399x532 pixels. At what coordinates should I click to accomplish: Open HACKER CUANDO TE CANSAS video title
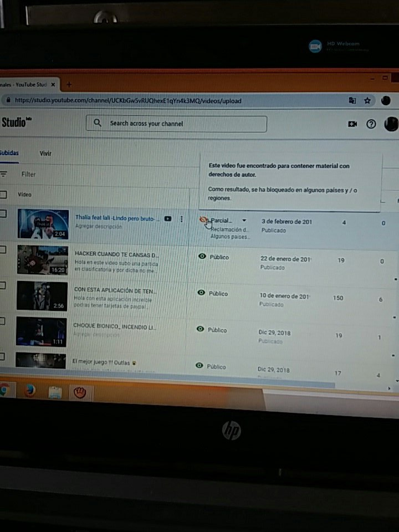click(x=117, y=254)
